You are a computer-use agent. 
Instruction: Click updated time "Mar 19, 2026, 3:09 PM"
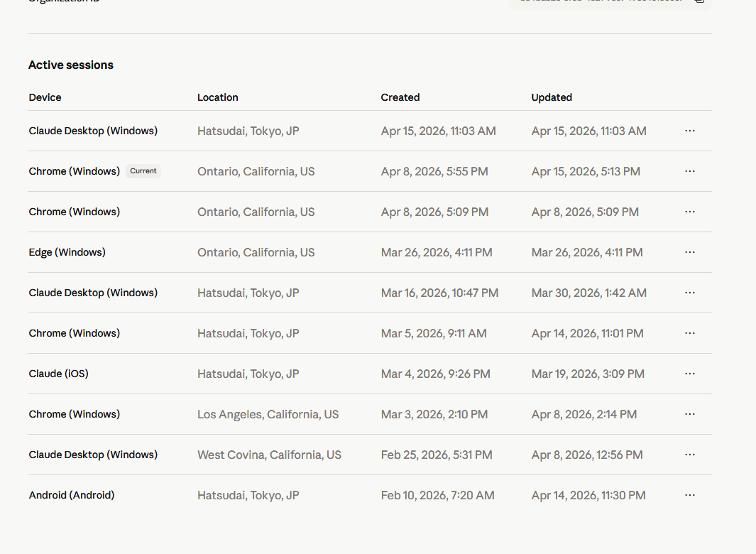pos(588,374)
